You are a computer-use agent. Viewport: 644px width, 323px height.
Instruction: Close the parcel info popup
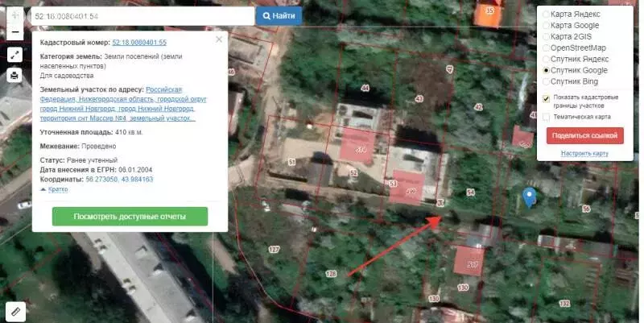tap(219, 39)
